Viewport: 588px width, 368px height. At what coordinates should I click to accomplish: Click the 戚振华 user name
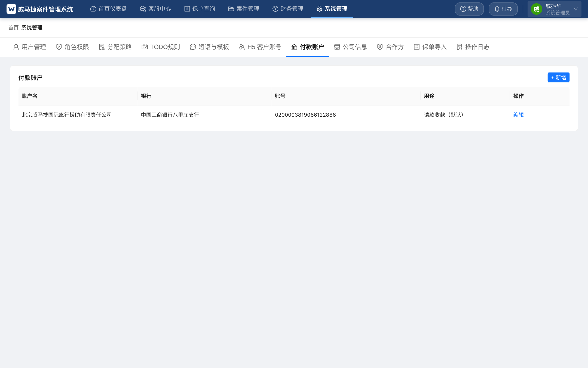click(553, 6)
